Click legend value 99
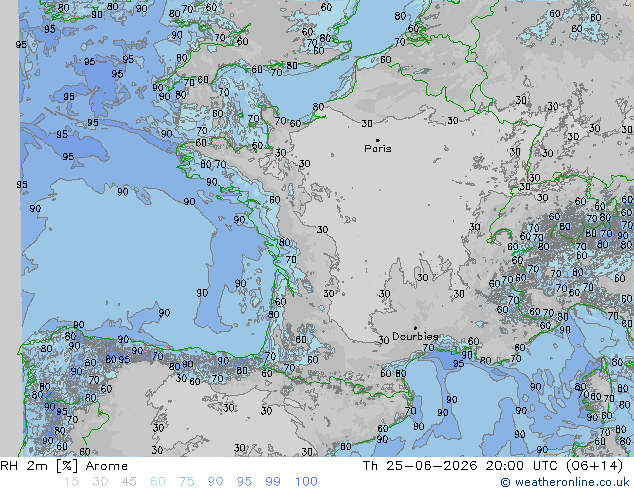The height and width of the screenshot is (490, 634). tap(273, 482)
